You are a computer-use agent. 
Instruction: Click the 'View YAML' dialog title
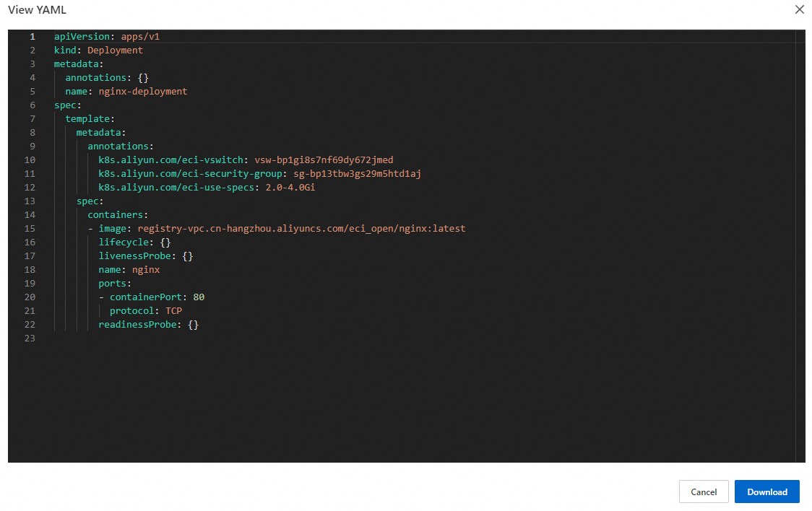(38, 10)
